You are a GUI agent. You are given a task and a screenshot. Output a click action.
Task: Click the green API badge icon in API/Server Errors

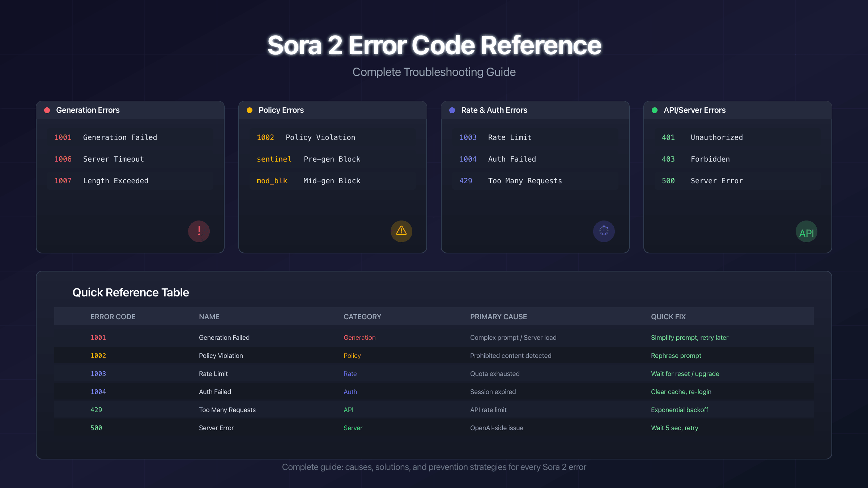pos(806,231)
